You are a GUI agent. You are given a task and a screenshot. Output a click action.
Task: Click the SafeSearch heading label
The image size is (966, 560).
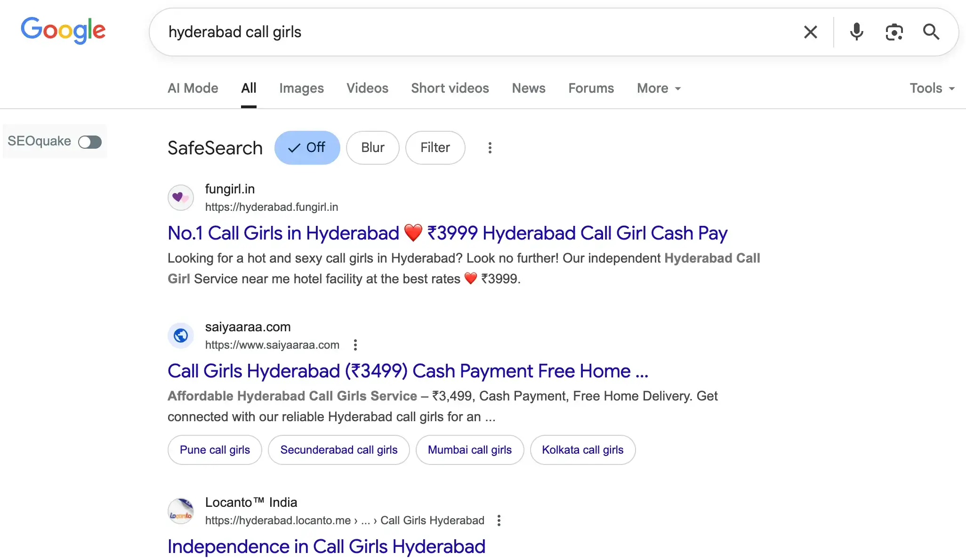pyautogui.click(x=215, y=148)
